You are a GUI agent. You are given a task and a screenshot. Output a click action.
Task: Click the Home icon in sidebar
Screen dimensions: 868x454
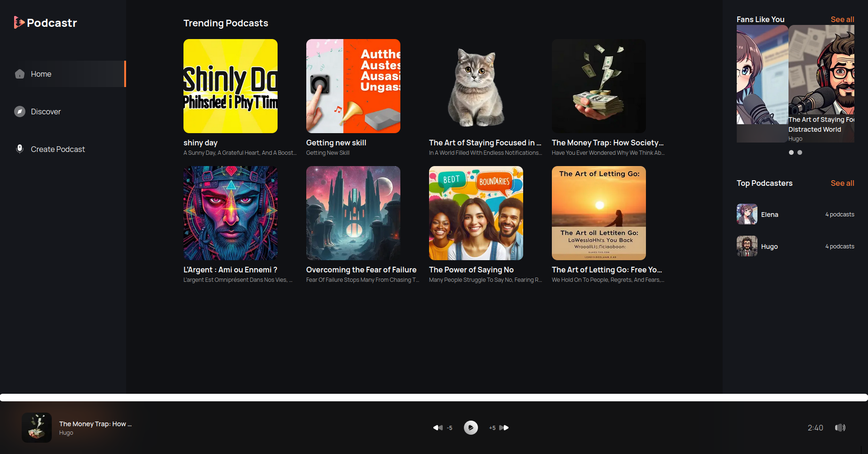pos(20,74)
